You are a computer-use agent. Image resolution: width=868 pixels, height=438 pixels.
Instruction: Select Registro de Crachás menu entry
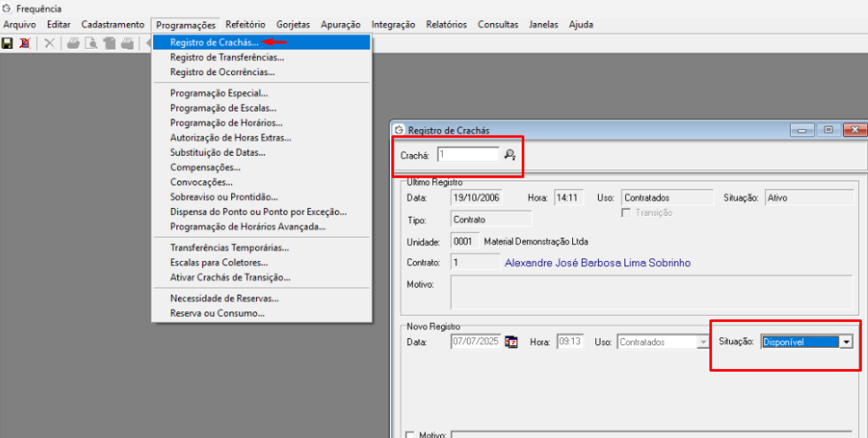point(214,42)
